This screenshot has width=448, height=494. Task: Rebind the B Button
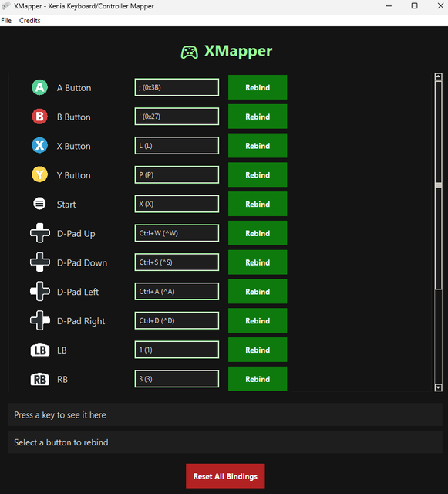[x=258, y=117]
